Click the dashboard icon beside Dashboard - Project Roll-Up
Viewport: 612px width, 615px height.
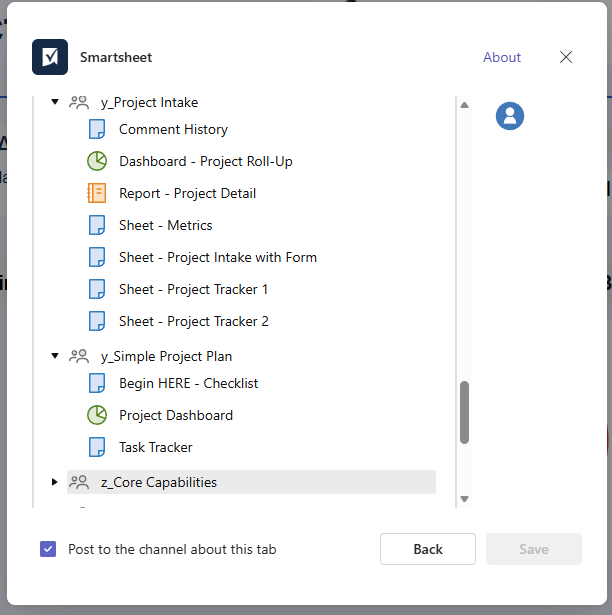point(97,161)
